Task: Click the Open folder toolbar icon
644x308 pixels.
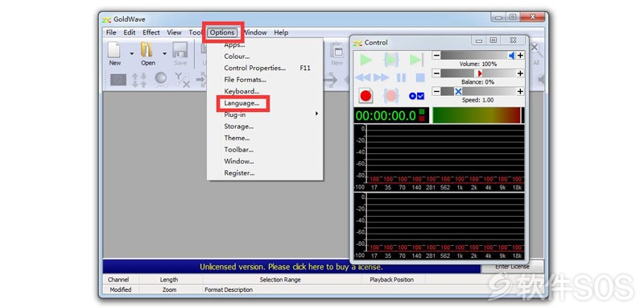Action: 148,54
